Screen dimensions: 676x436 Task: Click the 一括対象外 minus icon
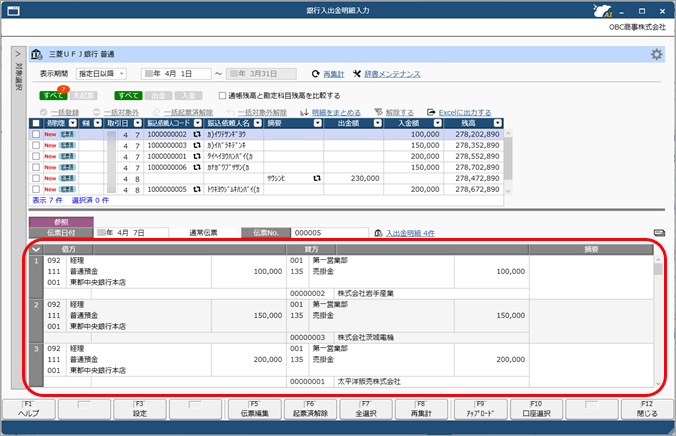[x=97, y=112]
